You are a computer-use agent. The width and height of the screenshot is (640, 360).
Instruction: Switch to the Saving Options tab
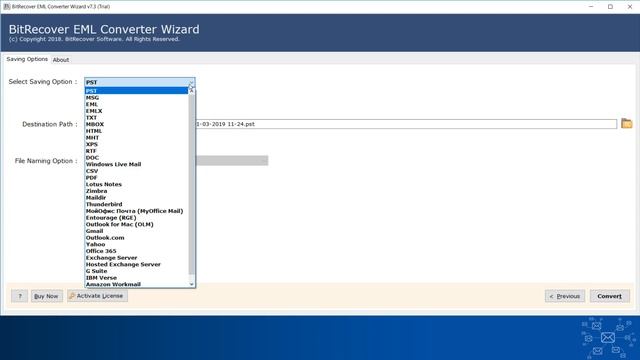pyautogui.click(x=27, y=59)
